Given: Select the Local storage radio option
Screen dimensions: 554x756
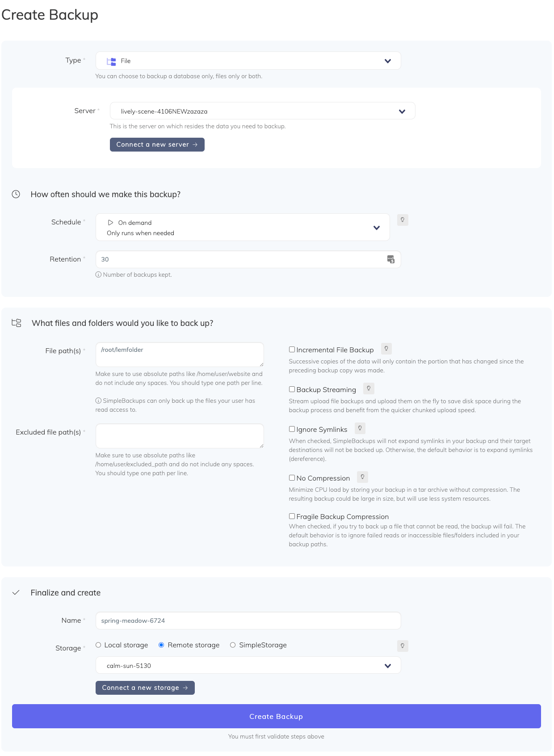Looking at the screenshot, I should tap(98, 645).
